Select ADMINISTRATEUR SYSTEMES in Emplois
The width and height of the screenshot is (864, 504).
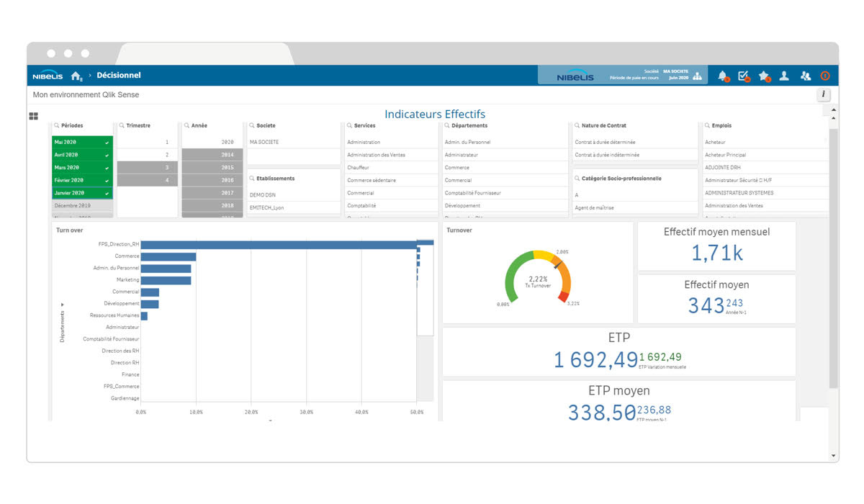pos(765,193)
